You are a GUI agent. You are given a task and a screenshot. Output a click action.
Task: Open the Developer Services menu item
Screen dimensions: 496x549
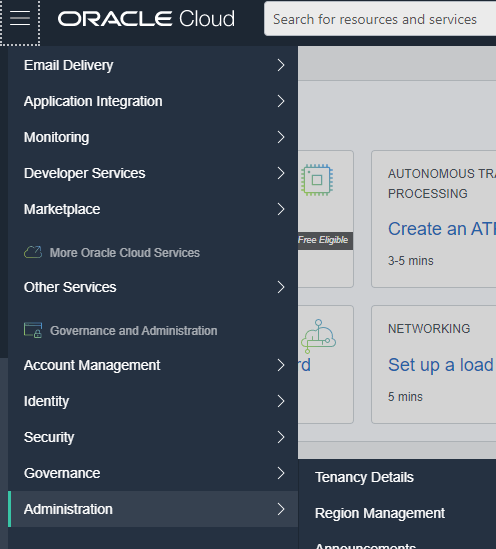click(x=153, y=173)
